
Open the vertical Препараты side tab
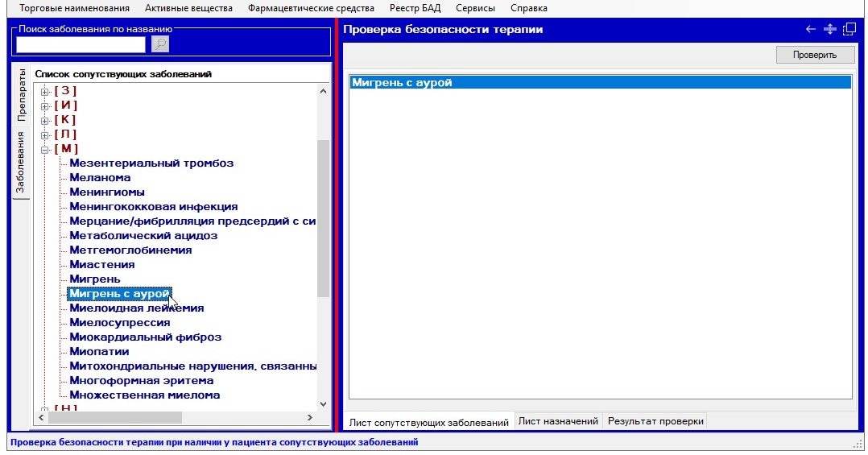point(22,95)
